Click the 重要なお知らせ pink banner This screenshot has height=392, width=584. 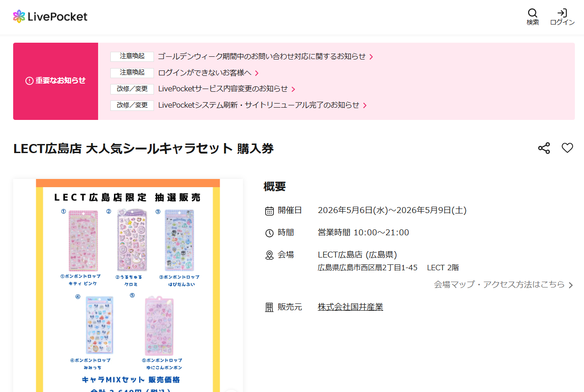pyautogui.click(x=55, y=81)
